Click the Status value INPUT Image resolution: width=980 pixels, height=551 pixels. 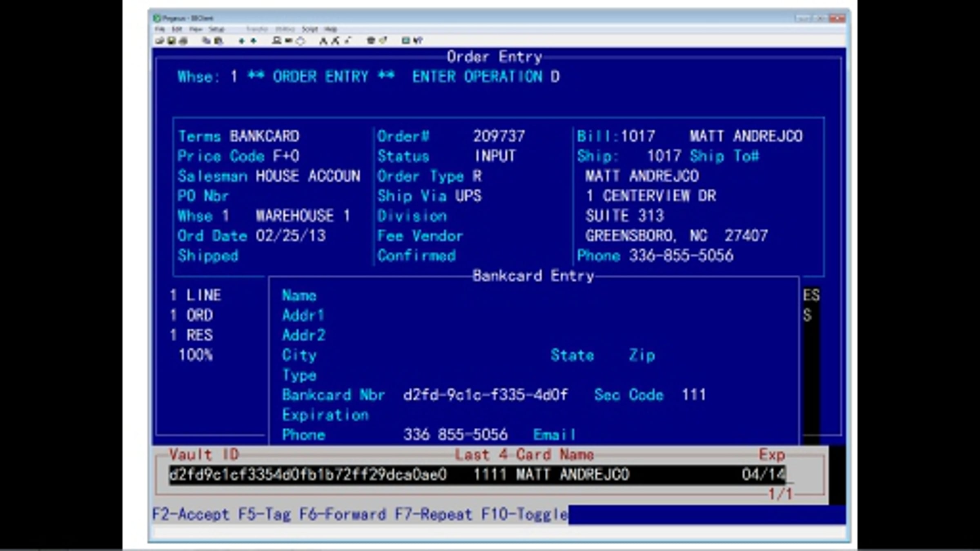495,156
